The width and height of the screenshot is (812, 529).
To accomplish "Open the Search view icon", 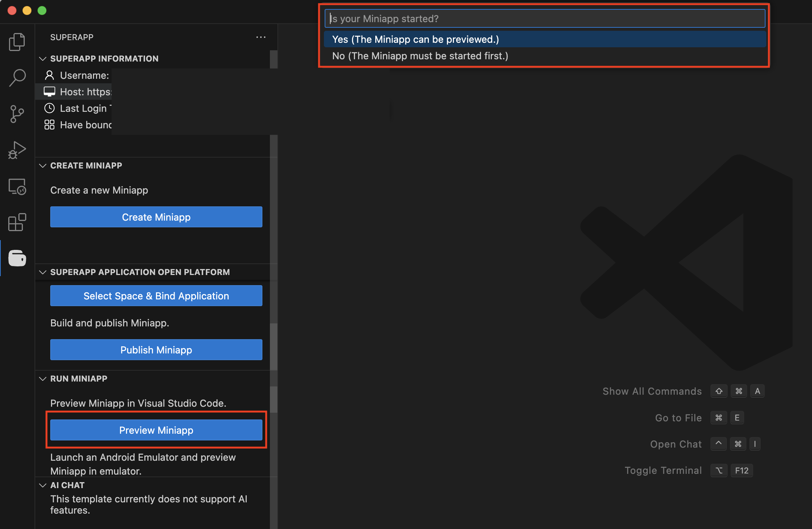I will 17,78.
